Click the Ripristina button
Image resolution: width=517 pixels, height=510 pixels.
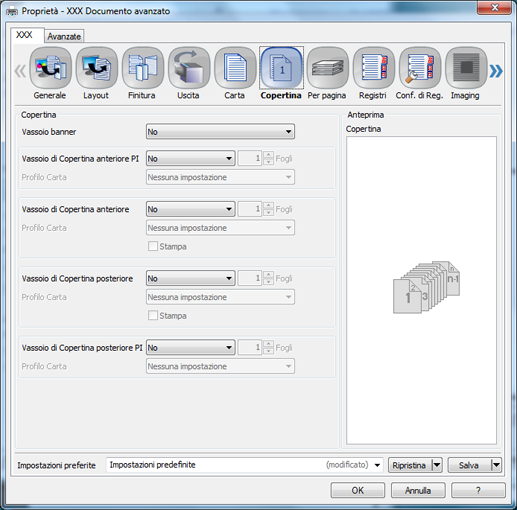click(x=410, y=465)
